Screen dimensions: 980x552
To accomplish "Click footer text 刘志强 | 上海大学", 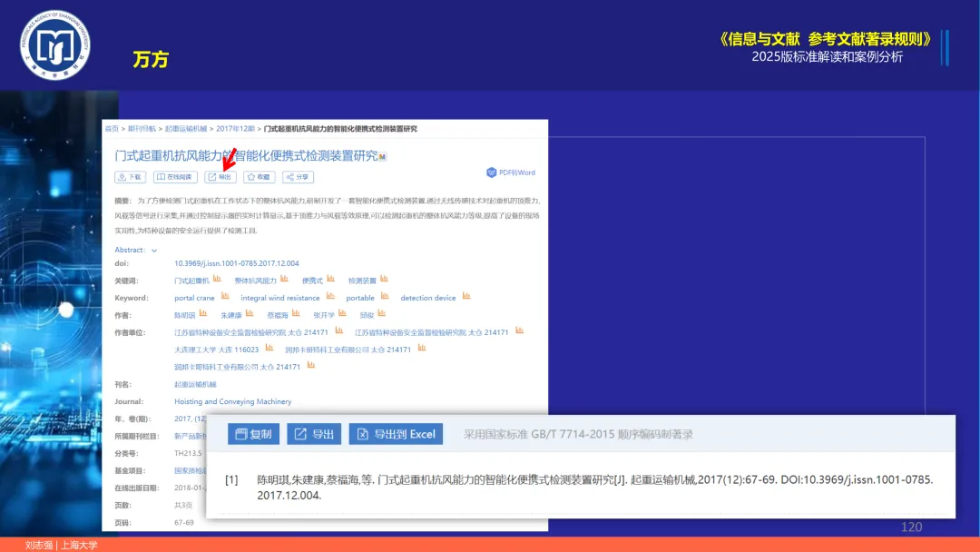I will tap(62, 545).
